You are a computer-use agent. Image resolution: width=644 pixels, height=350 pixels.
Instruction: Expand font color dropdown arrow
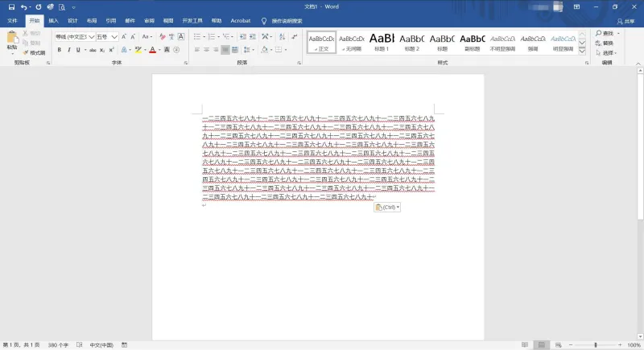point(159,50)
